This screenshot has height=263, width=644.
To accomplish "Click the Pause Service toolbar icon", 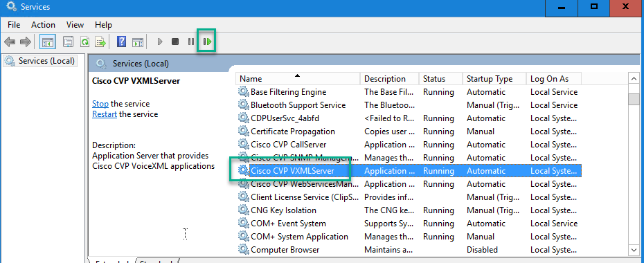I will 191,42.
